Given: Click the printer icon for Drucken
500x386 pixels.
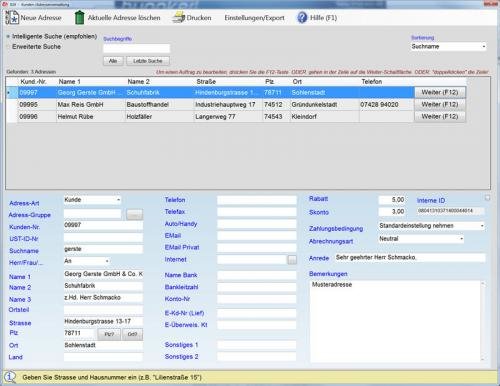Looking at the screenshot, I should 179,17.
